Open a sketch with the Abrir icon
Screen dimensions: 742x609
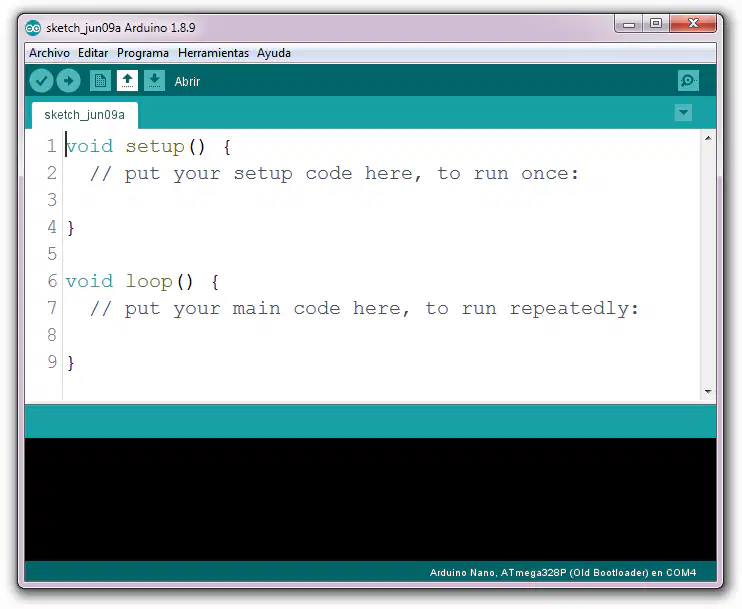[x=127, y=81]
